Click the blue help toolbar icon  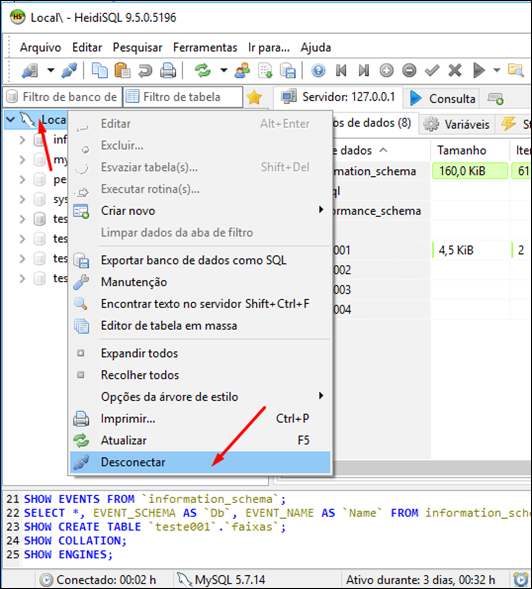pos(319,70)
